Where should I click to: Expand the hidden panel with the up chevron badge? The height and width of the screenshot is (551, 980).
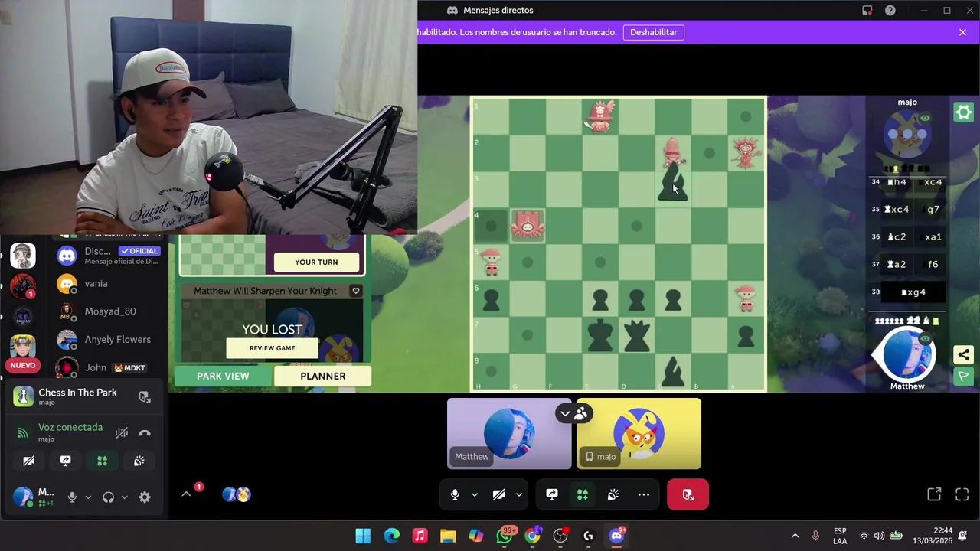tap(186, 494)
